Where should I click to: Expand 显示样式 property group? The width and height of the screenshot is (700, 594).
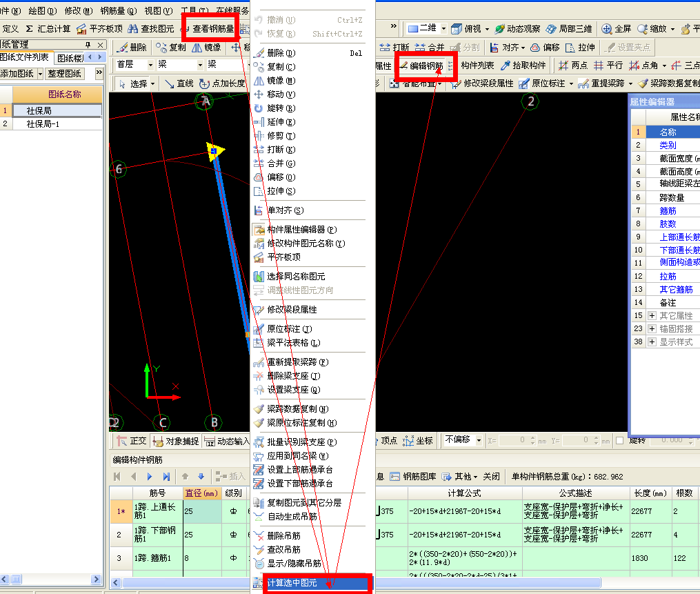(652, 342)
